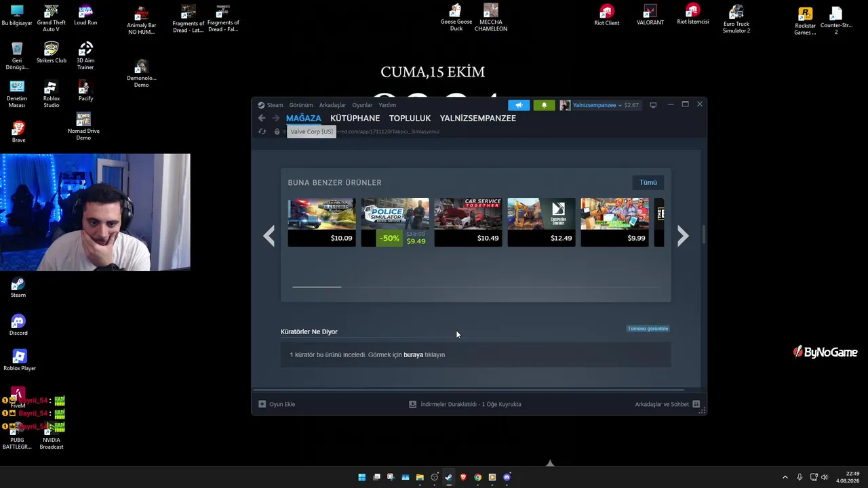The height and width of the screenshot is (488, 868).
Task: Click the volume icon in system tray
Action: click(825, 477)
